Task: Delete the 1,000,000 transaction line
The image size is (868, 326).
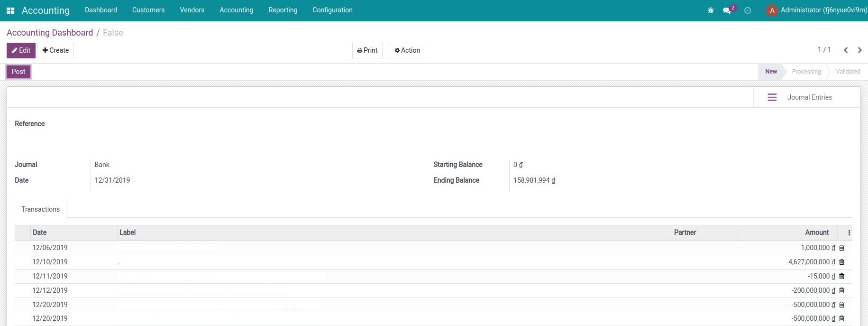Action: 842,248
